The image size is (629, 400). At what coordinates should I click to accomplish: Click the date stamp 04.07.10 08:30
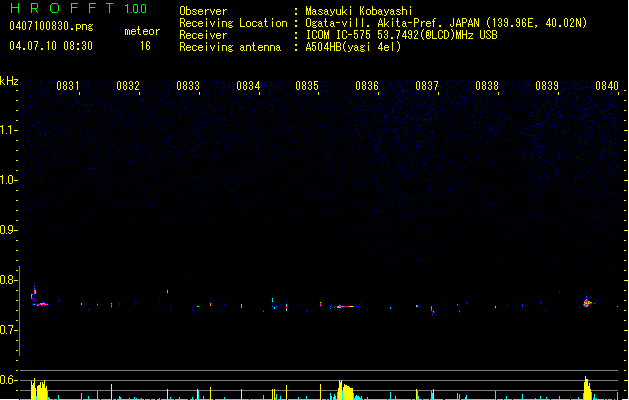pyautogui.click(x=51, y=46)
